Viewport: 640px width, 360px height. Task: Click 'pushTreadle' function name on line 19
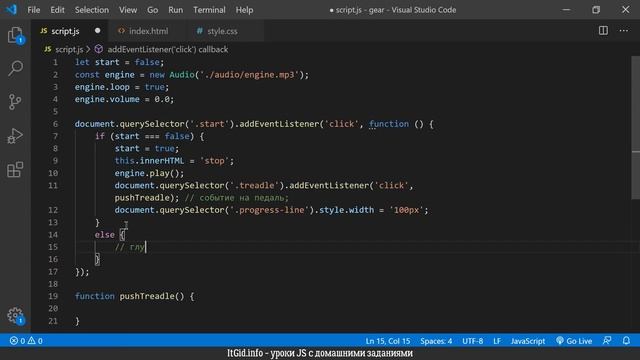coord(147,296)
